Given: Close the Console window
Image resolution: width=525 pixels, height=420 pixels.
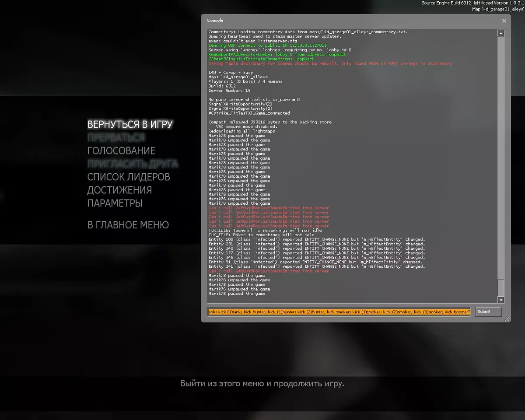Looking at the screenshot, I should (504, 21).
